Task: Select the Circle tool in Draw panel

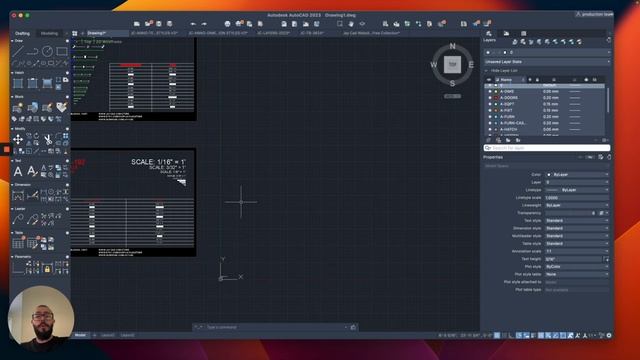Action: pyautogui.click(x=47, y=51)
